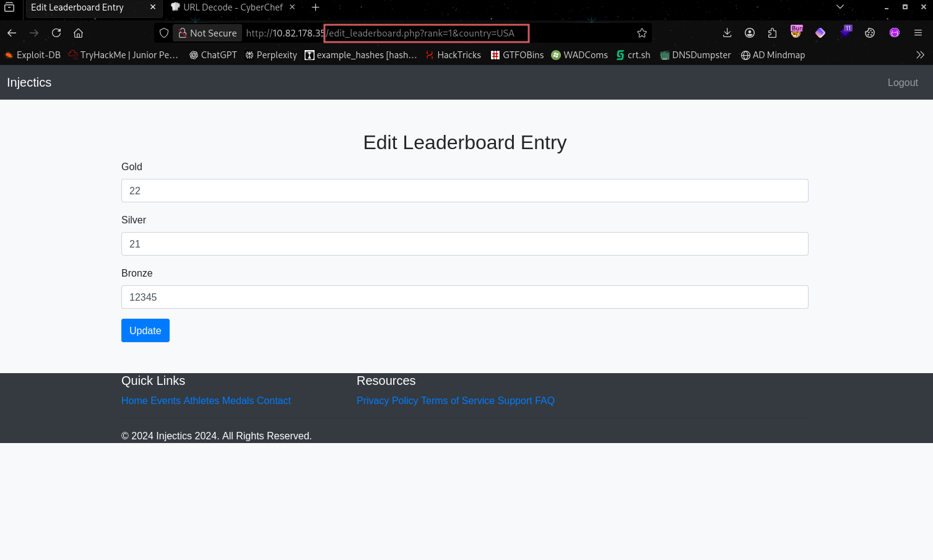The width and height of the screenshot is (933, 560).
Task: Click the Not Secure site info badge
Action: pyautogui.click(x=207, y=33)
